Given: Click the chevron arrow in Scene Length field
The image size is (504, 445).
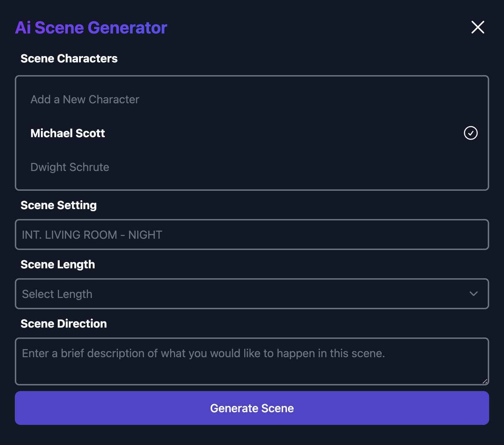Looking at the screenshot, I should (x=473, y=294).
